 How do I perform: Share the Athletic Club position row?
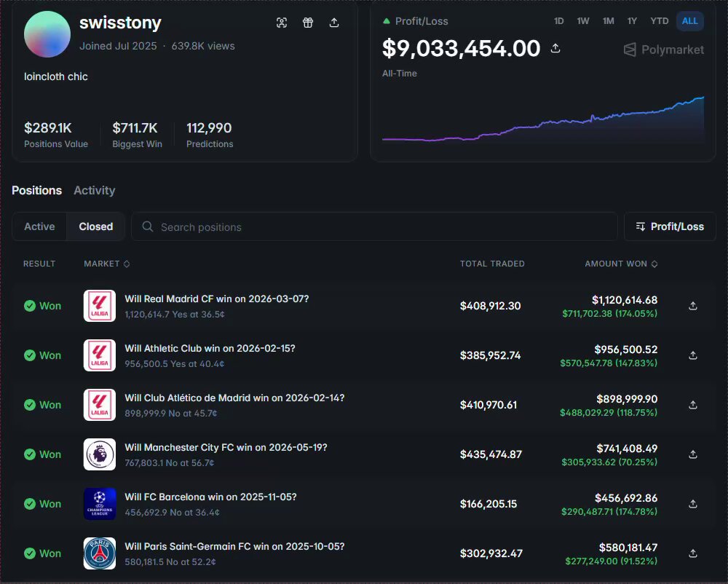(x=693, y=355)
